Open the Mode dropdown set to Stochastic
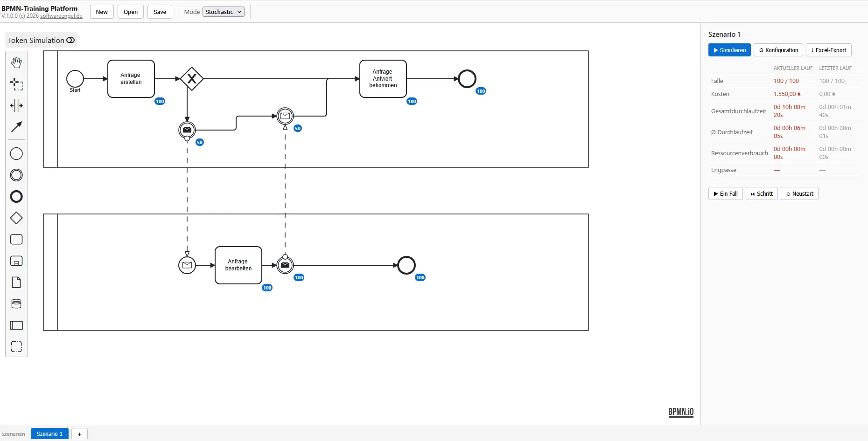This screenshot has height=441, width=868. [224, 12]
